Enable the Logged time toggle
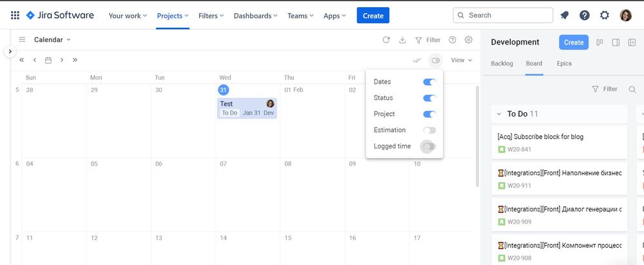Image resolution: width=644 pixels, height=265 pixels. (x=429, y=146)
